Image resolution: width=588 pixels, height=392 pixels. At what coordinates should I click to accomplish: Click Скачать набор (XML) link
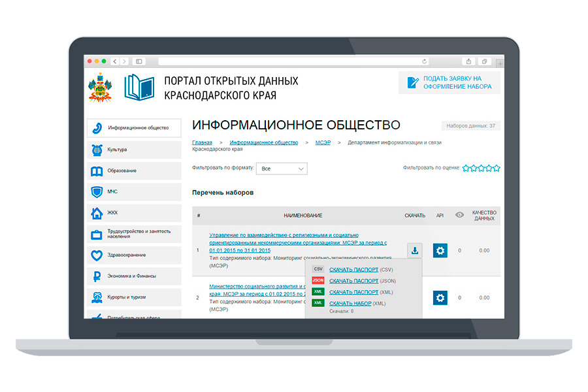point(350,303)
